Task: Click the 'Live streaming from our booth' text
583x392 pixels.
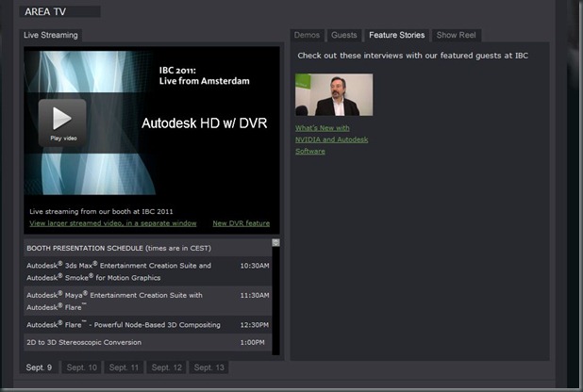Action: pos(101,211)
